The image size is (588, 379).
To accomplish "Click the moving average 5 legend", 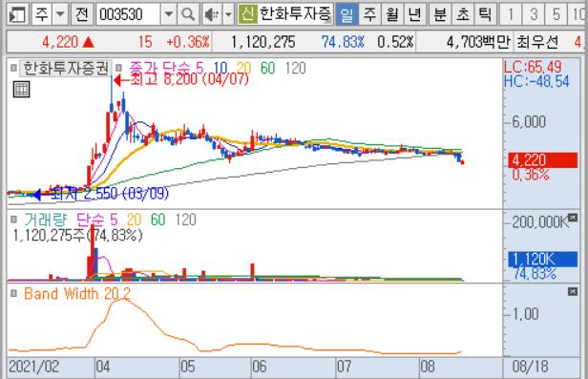I will pos(199,68).
